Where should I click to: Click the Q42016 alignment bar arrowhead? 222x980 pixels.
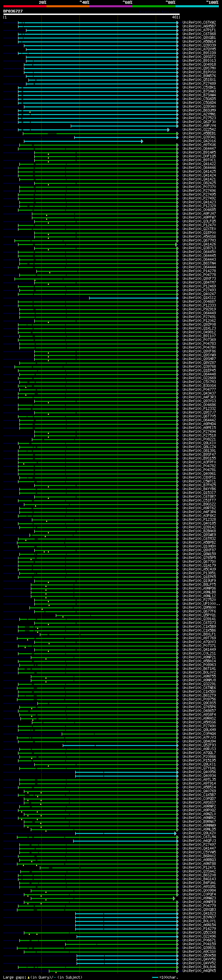coord(142,141)
